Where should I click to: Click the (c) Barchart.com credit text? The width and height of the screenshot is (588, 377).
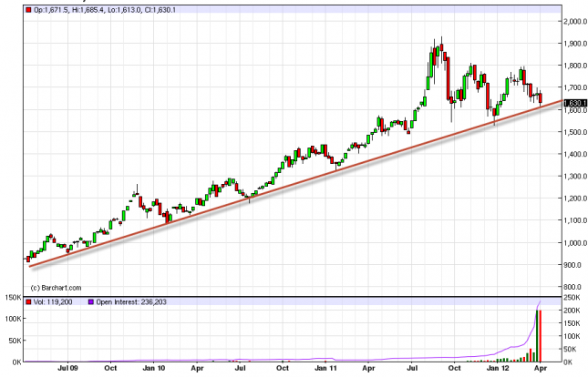[56, 288]
